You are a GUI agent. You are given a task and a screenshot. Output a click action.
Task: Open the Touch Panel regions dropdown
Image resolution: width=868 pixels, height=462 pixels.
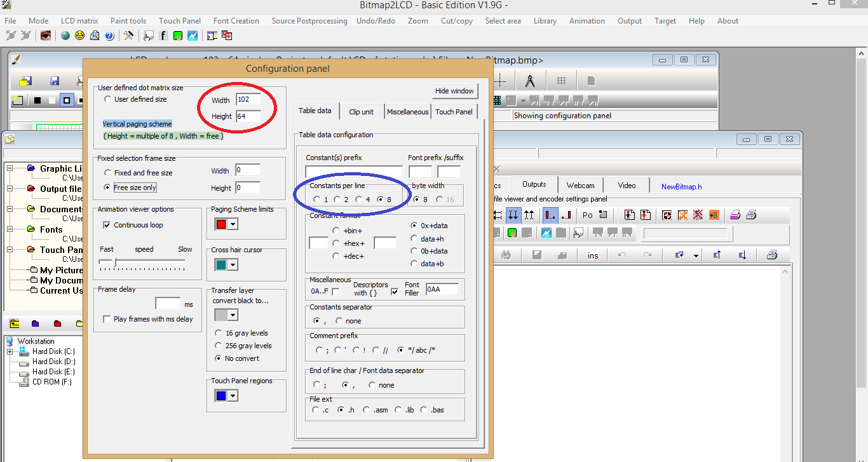[x=233, y=395]
